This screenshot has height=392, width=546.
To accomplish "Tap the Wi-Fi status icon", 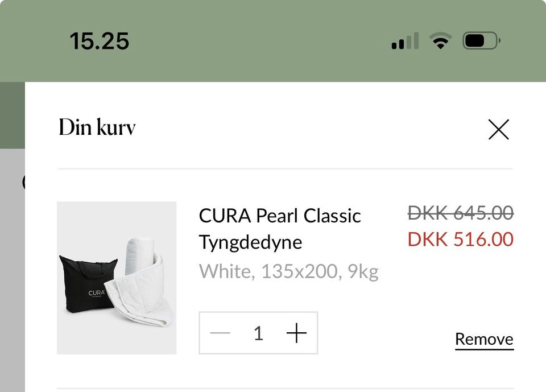I will pos(440,41).
